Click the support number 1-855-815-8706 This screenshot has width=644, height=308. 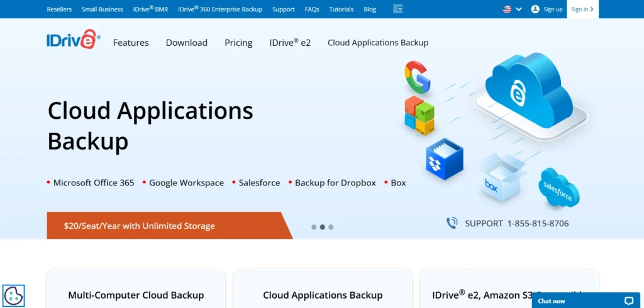pos(538,224)
